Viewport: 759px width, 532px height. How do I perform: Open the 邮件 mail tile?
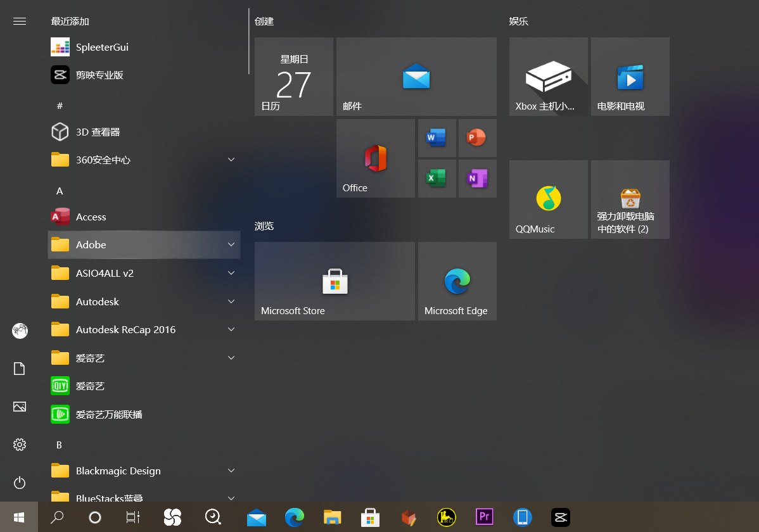416,77
